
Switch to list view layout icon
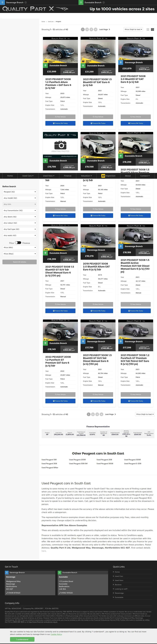tap(148, 29)
